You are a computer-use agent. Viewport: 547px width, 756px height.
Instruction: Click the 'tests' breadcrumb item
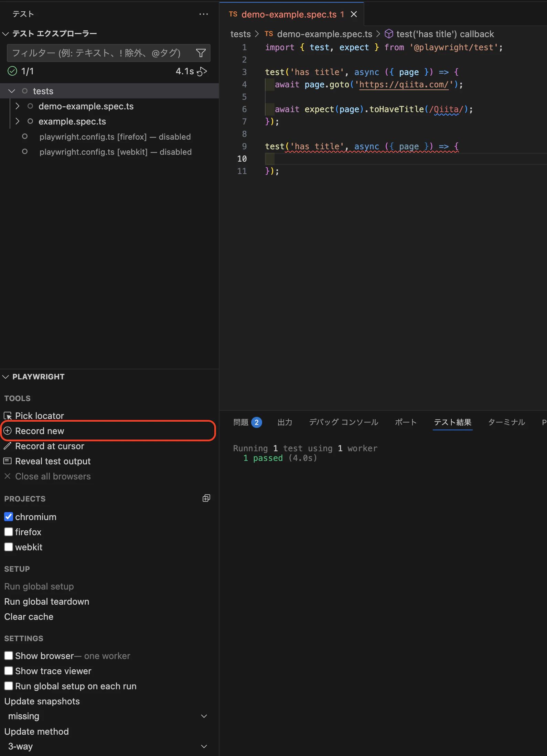pyautogui.click(x=240, y=34)
